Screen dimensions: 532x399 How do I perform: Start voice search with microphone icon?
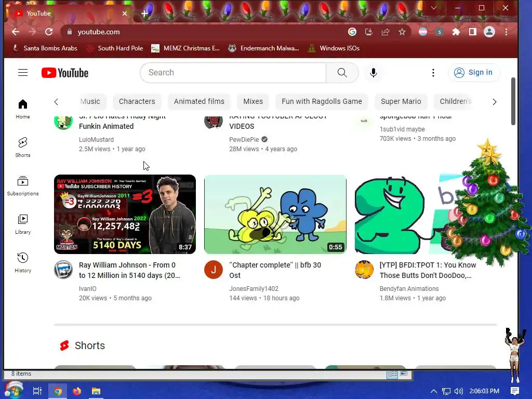tap(373, 73)
